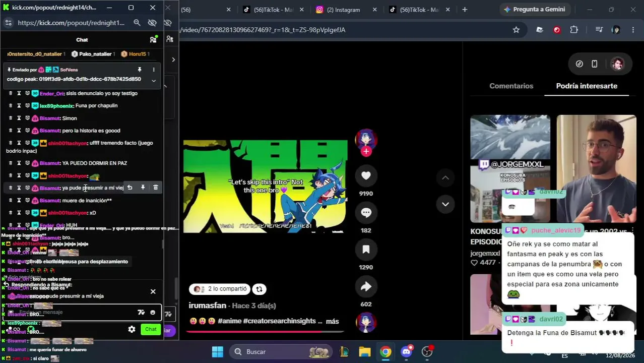This screenshot has height=363, width=644.
Task: Bookmark page with Chrome star icon
Action: click(x=516, y=30)
